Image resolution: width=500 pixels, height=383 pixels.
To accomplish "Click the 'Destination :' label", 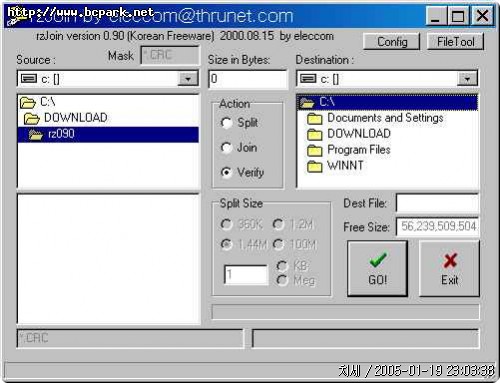I will (325, 60).
